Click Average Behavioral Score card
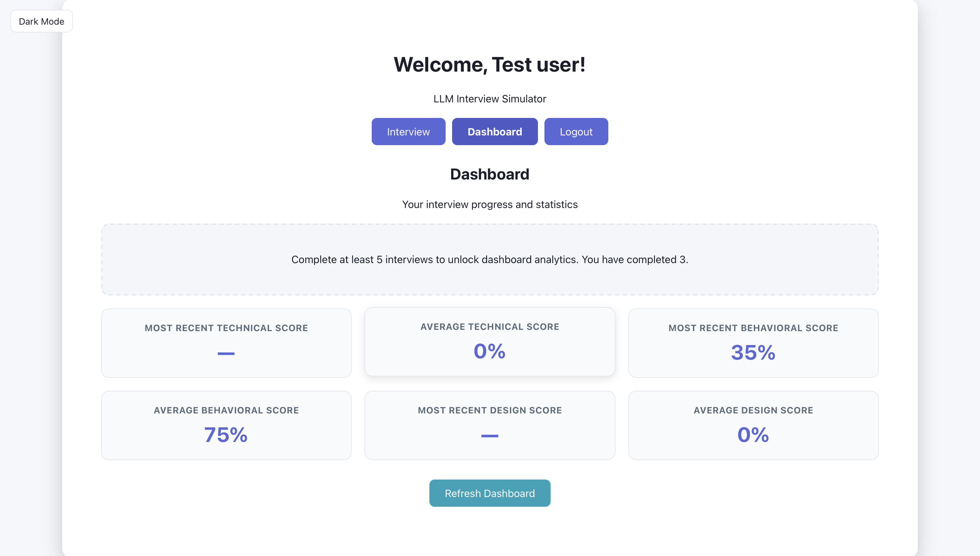 point(226,425)
